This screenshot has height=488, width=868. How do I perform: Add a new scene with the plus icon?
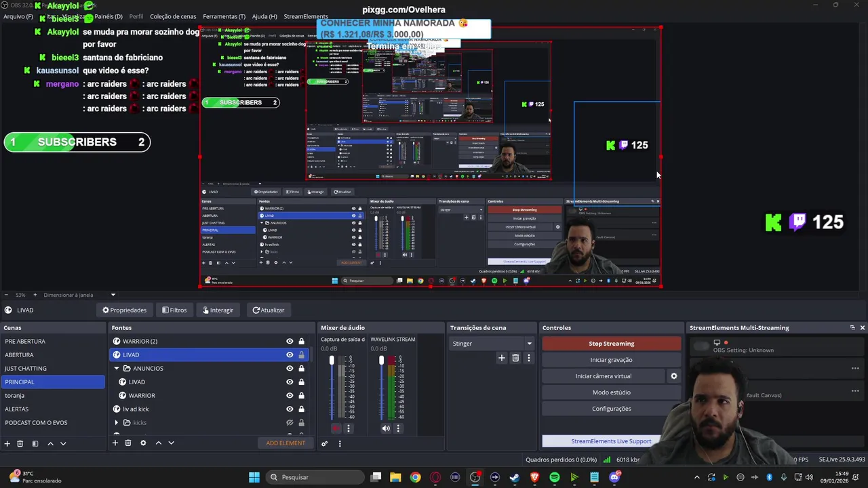(7, 443)
